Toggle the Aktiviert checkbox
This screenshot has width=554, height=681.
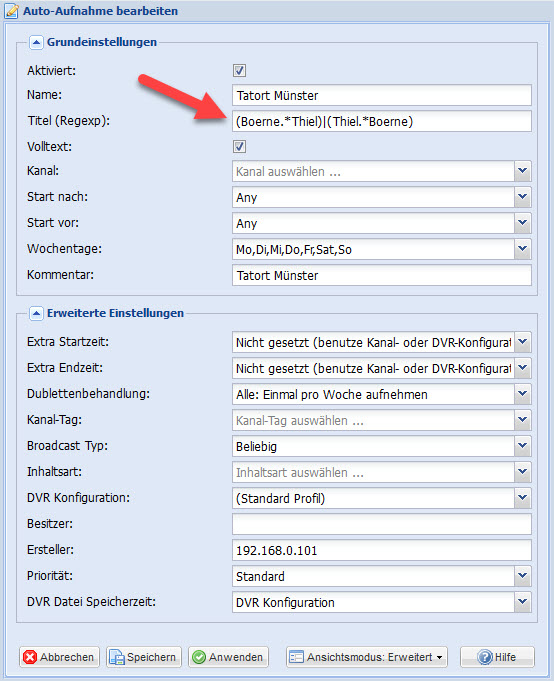point(239,70)
